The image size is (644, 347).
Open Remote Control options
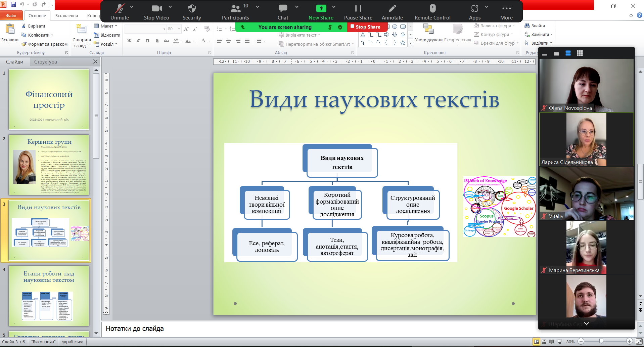pos(432,12)
